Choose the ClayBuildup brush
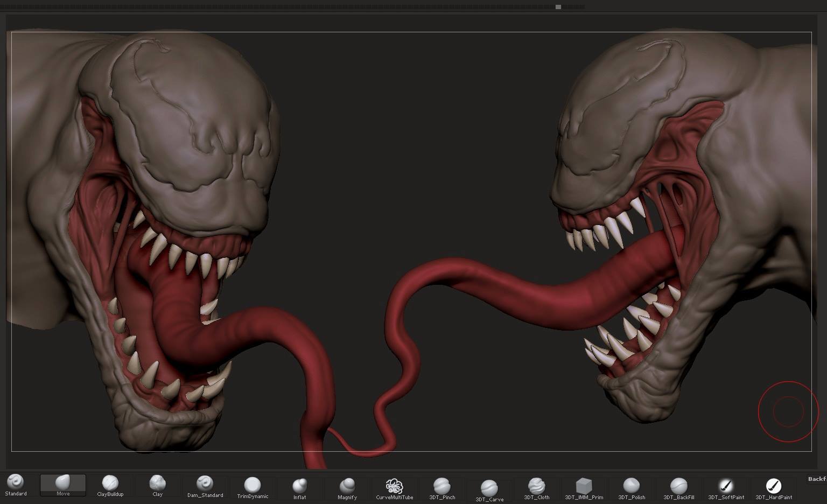The width and height of the screenshot is (827, 504). coord(110,485)
